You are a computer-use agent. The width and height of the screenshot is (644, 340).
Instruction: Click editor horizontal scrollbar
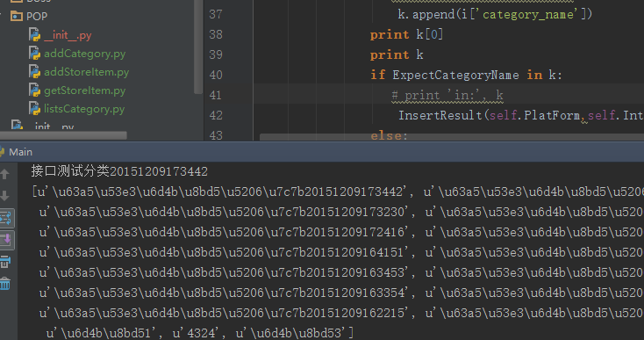(452, 137)
